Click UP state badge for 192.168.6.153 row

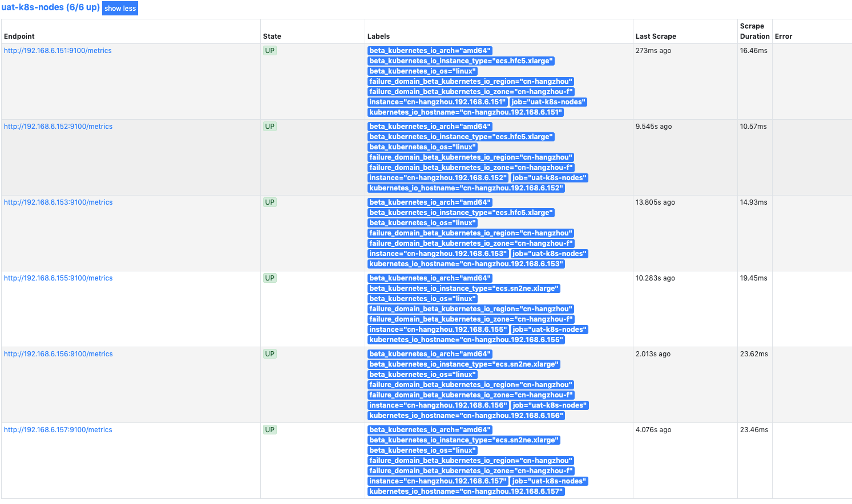pyautogui.click(x=270, y=202)
